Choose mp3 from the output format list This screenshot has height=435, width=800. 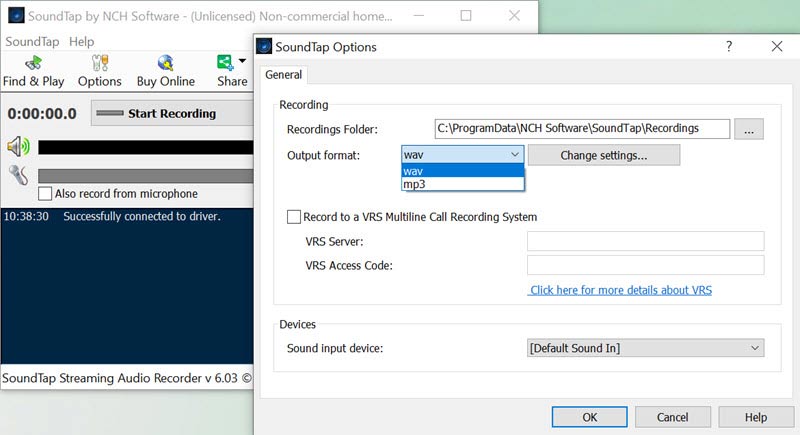point(463,184)
